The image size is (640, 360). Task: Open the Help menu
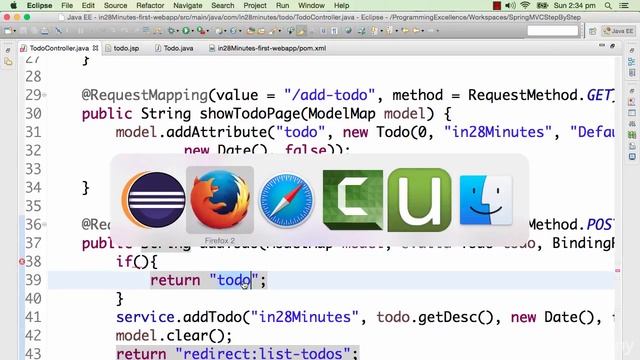(x=342, y=5)
